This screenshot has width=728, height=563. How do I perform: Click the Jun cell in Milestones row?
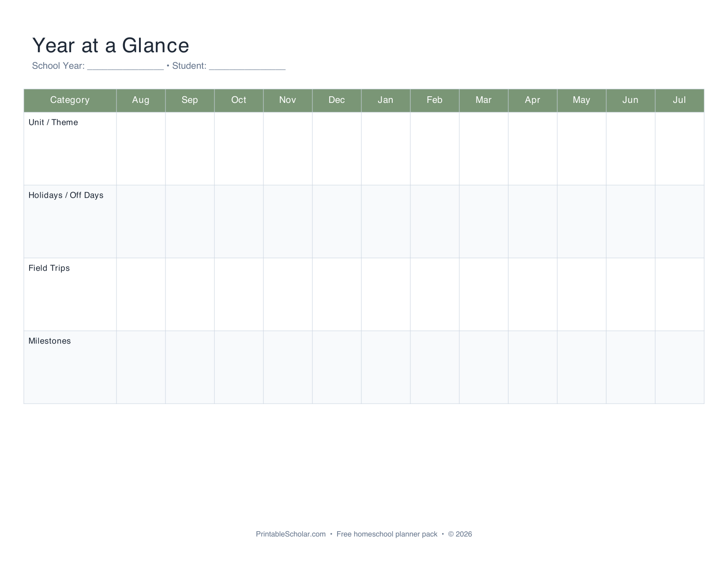tap(630, 367)
